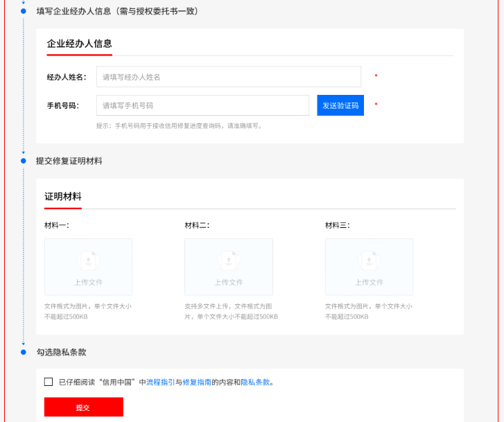Focus the 经办人姓名 input field
Image resolution: width=504 pixels, height=422 pixels.
(x=228, y=77)
